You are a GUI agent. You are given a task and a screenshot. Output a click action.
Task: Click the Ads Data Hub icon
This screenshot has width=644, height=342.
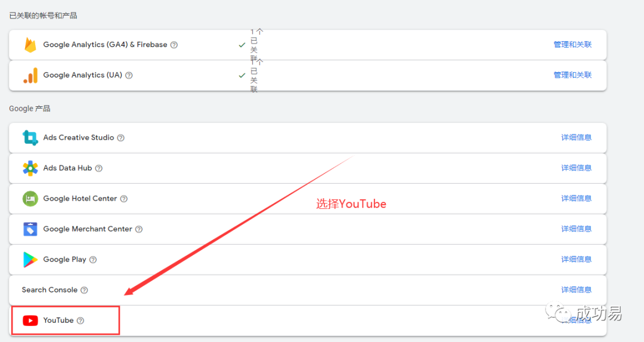[x=30, y=168]
